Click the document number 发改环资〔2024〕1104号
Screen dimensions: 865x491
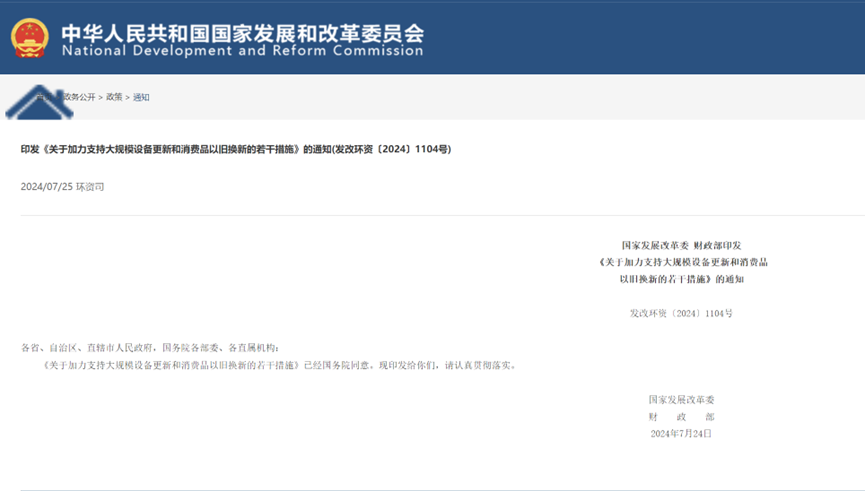point(681,313)
